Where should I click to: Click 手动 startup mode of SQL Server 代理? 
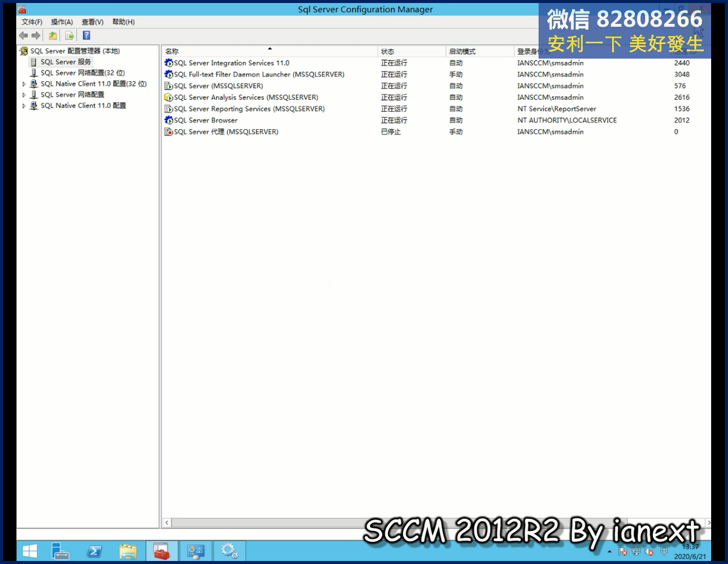(x=456, y=132)
